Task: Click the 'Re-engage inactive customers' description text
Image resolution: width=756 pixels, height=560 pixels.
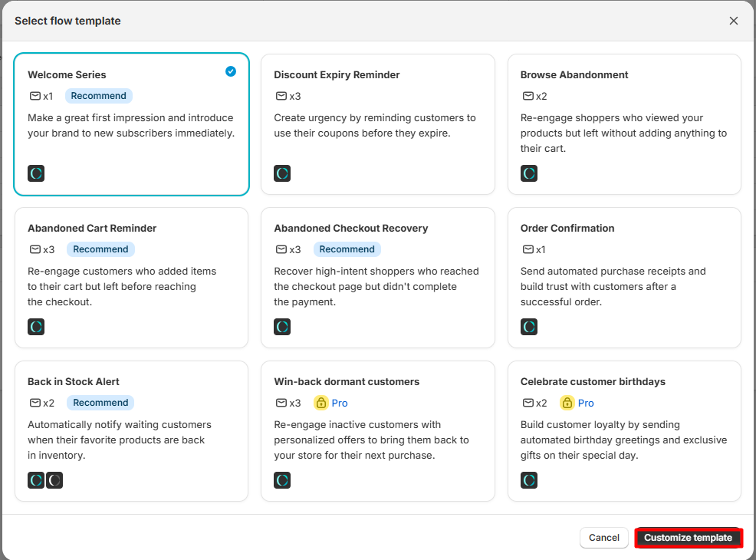Action: pyautogui.click(x=371, y=440)
